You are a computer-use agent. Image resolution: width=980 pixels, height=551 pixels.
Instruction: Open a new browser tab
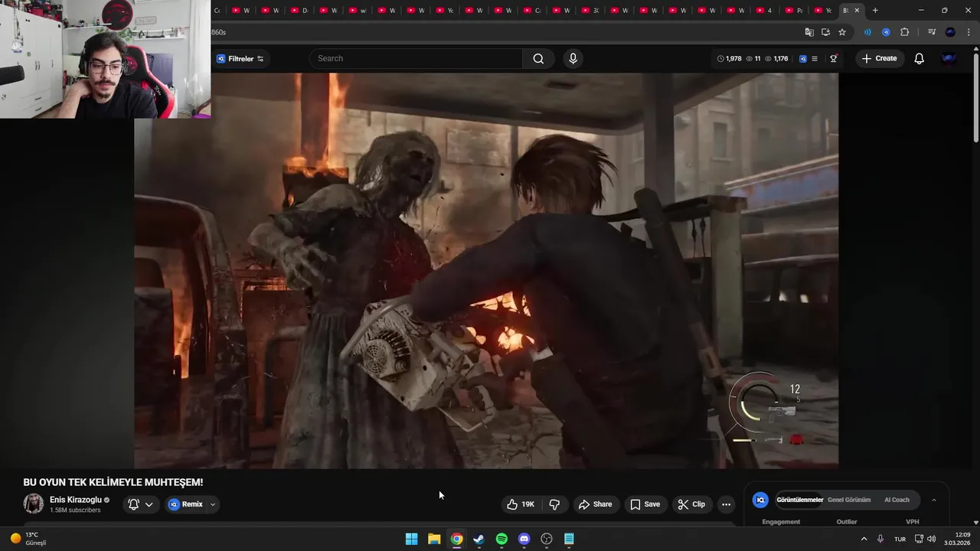pyautogui.click(x=875, y=11)
